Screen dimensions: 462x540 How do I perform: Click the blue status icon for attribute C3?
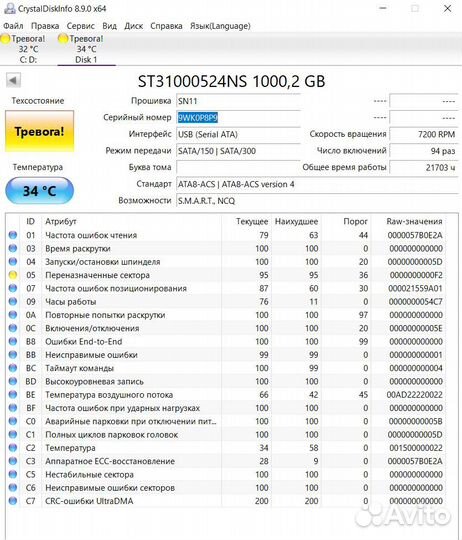[13, 461]
